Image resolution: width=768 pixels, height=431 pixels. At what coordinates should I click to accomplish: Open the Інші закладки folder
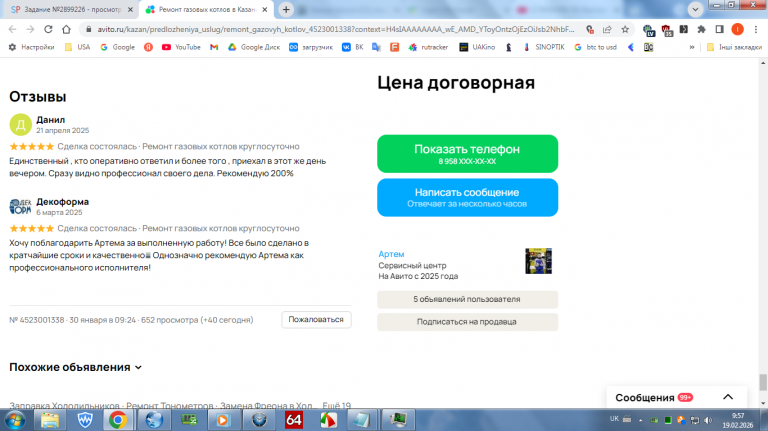pyautogui.click(x=734, y=47)
